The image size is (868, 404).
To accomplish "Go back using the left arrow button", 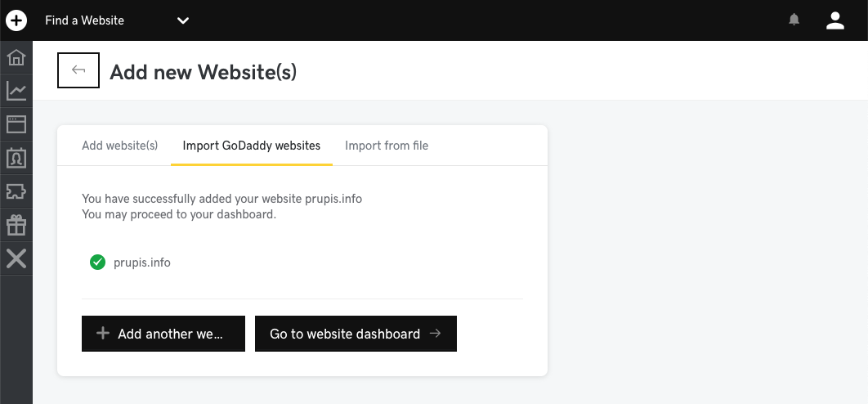I will click(x=78, y=70).
